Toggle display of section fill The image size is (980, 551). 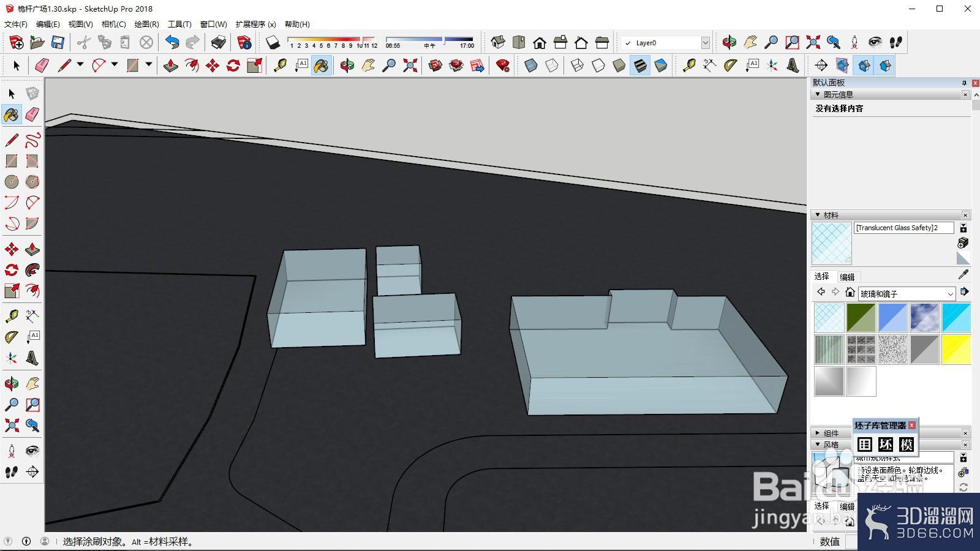click(x=884, y=65)
